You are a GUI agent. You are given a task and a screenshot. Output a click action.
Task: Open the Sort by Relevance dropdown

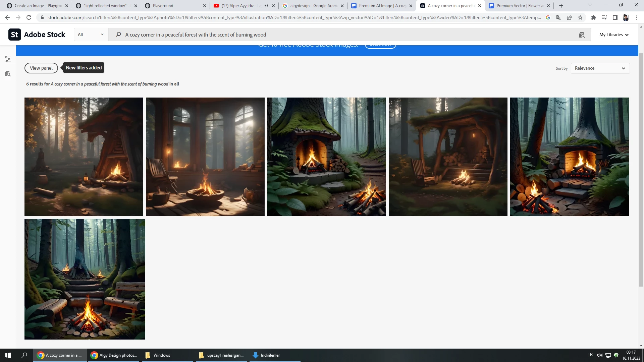[600, 68]
